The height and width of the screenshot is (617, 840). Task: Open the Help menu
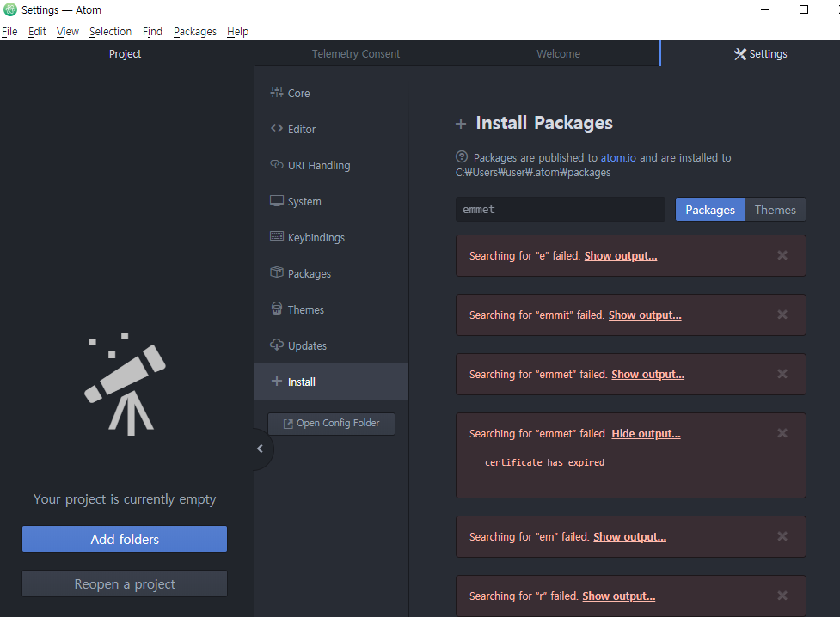pos(237,32)
